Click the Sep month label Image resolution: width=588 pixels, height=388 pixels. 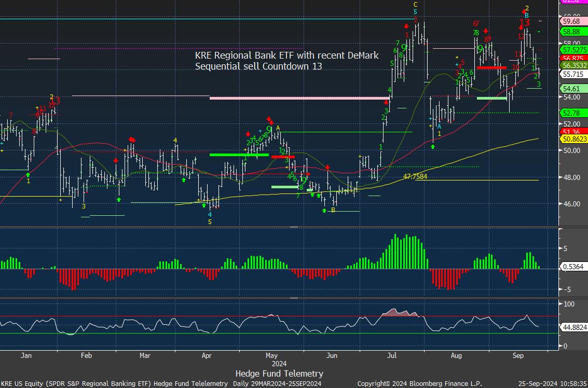point(518,355)
